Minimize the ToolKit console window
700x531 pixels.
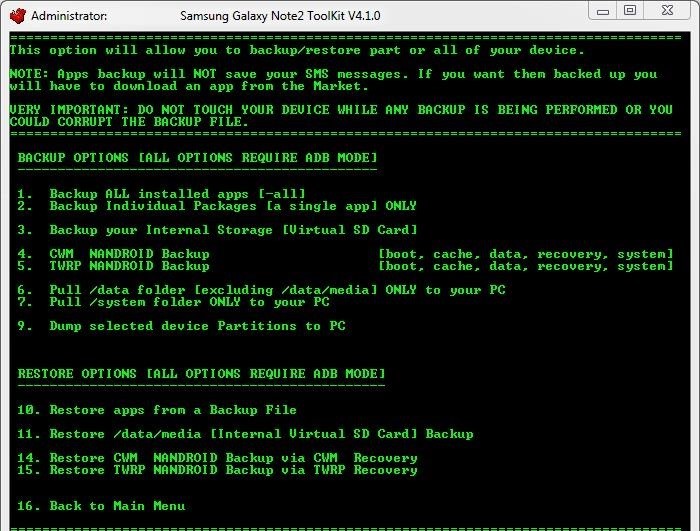click(x=603, y=11)
